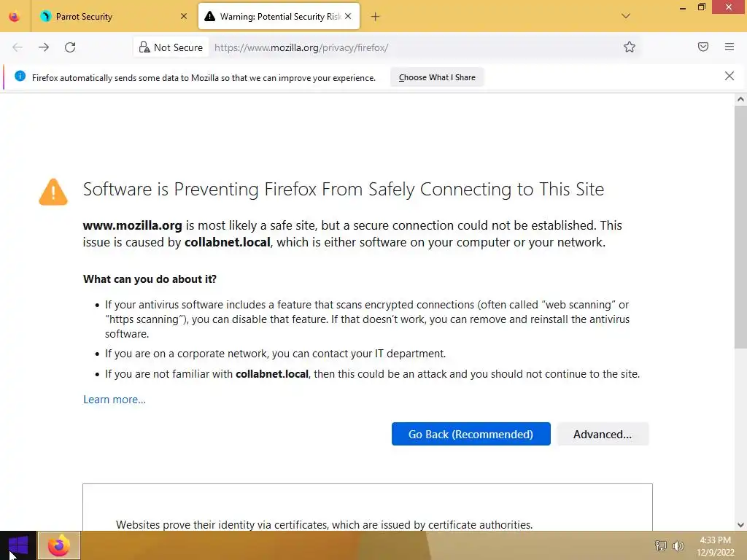The height and width of the screenshot is (560, 747).
Task: Click Choose What I Share button
Action: pyautogui.click(x=437, y=77)
